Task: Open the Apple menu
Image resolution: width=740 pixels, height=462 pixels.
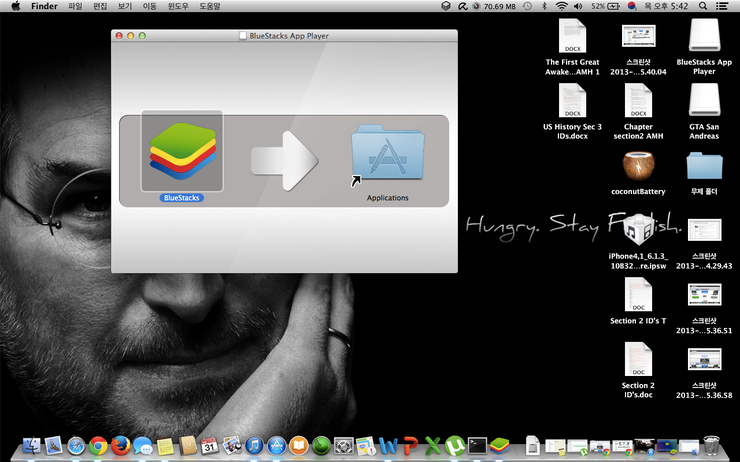Action: pos(16,6)
